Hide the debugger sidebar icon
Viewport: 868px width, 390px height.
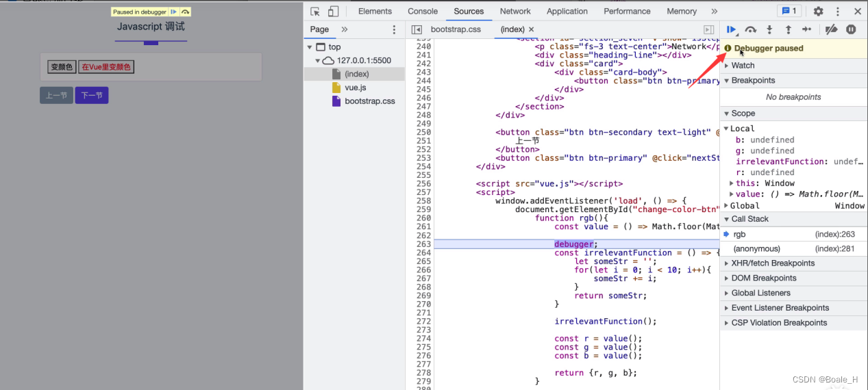(x=709, y=29)
